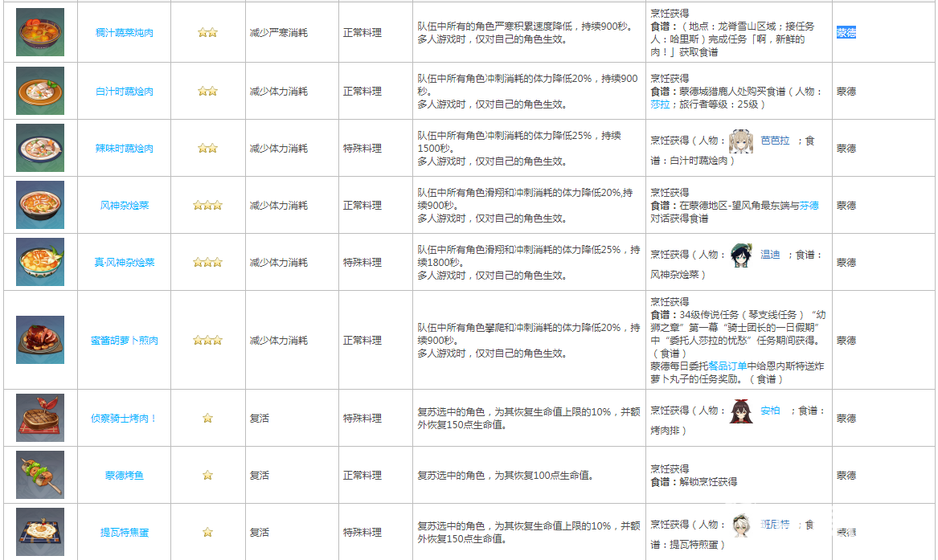The height and width of the screenshot is (560, 938).
Task: Open the 芬德 NPC link
Action: pyautogui.click(x=809, y=206)
